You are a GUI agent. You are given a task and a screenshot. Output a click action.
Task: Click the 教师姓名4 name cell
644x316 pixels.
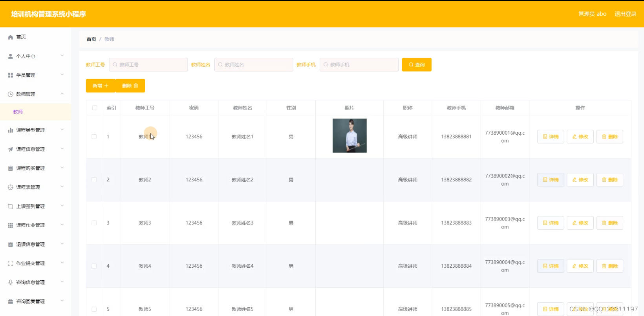point(243,266)
